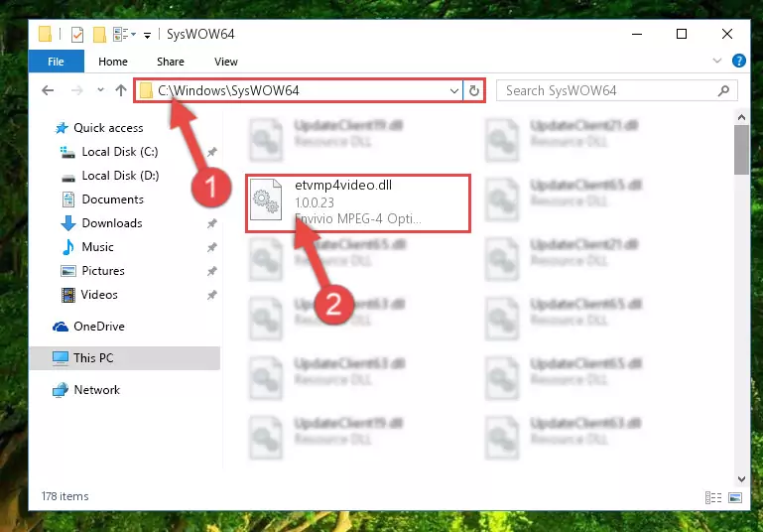Click the etvmp4video.dll gear file icon

[266, 199]
